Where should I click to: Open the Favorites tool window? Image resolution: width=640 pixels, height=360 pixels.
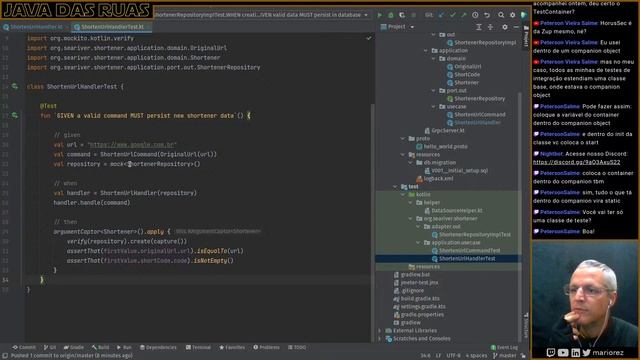tap(232, 347)
